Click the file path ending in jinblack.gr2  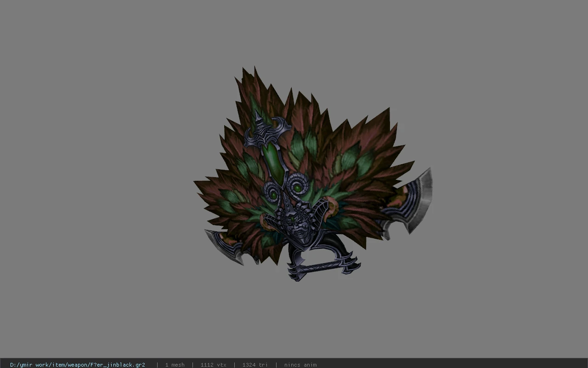point(78,365)
